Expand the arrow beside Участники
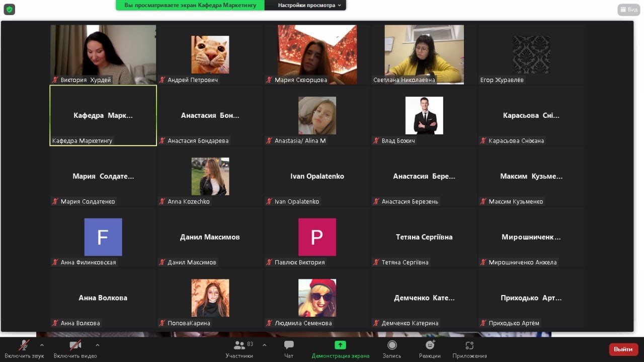This screenshot has width=644, height=362. [265, 345]
